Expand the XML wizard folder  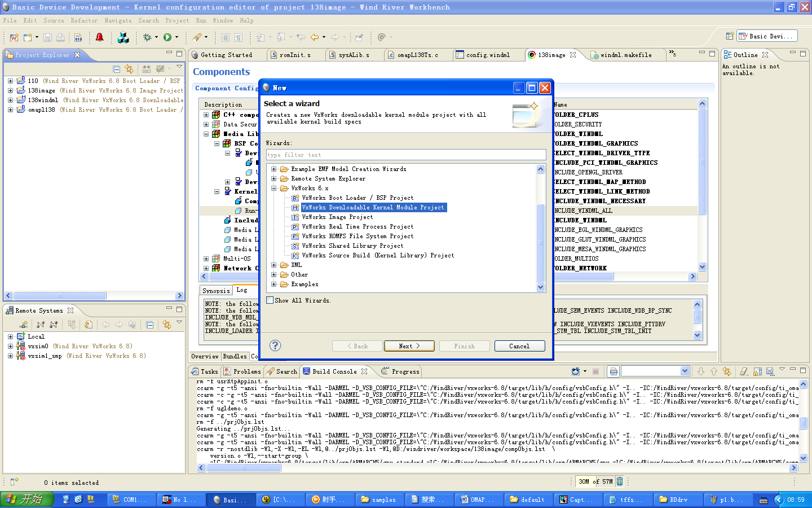[x=274, y=265]
